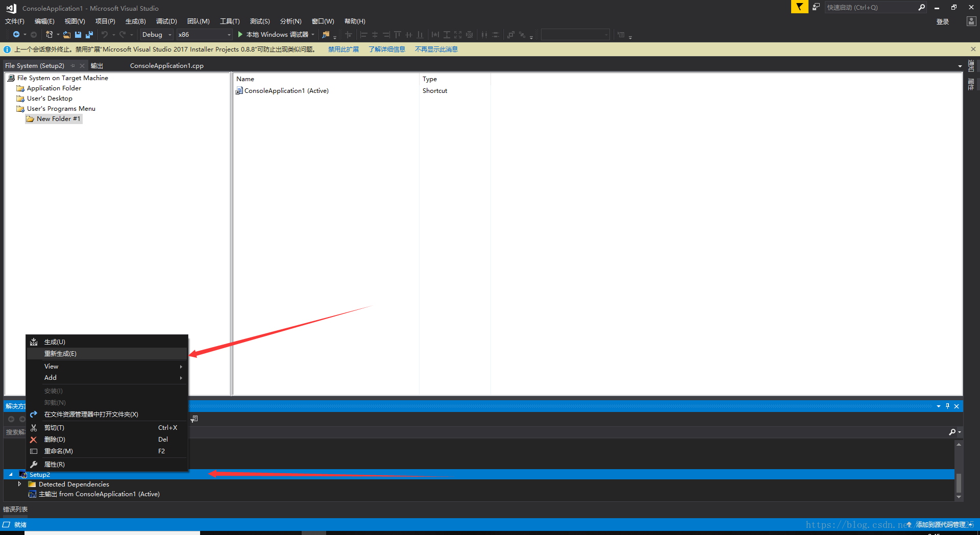
Task: Dismiss the yellow notification bar
Action: tap(973, 49)
